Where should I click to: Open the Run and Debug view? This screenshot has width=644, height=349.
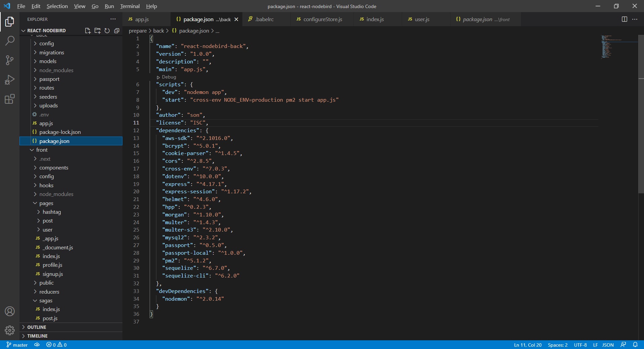tap(10, 80)
